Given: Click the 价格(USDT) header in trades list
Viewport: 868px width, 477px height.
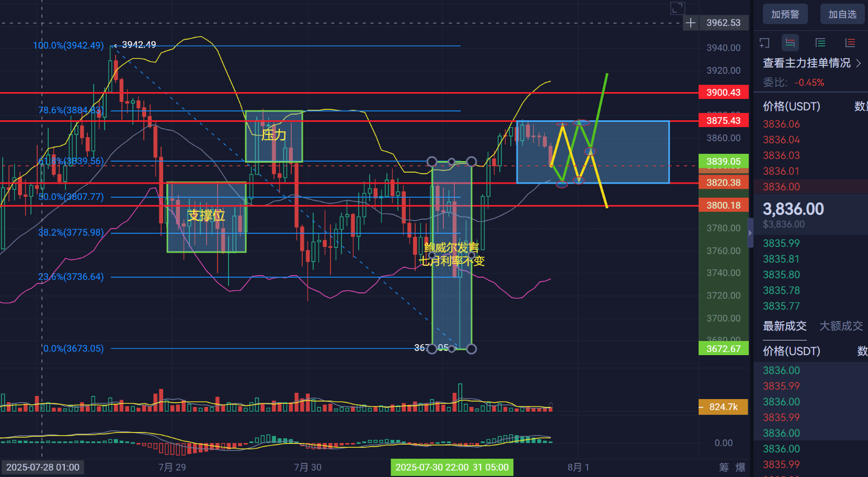Looking at the screenshot, I should tap(792, 351).
